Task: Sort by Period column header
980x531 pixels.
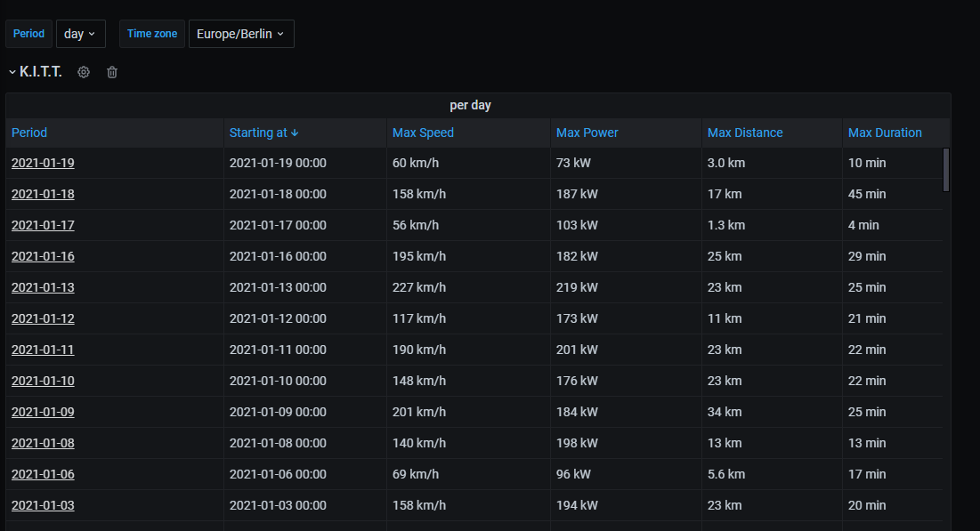Action: (x=29, y=133)
